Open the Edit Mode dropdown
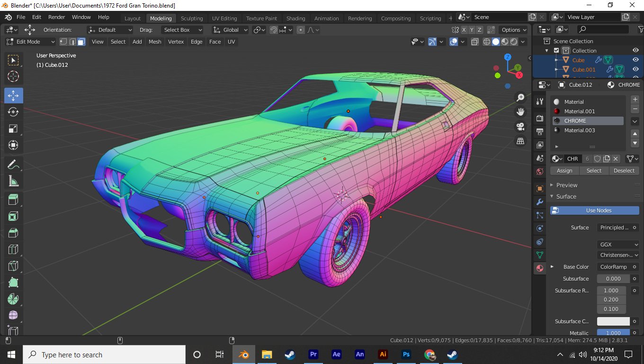Screen dimensions: 644x364 click(30, 42)
